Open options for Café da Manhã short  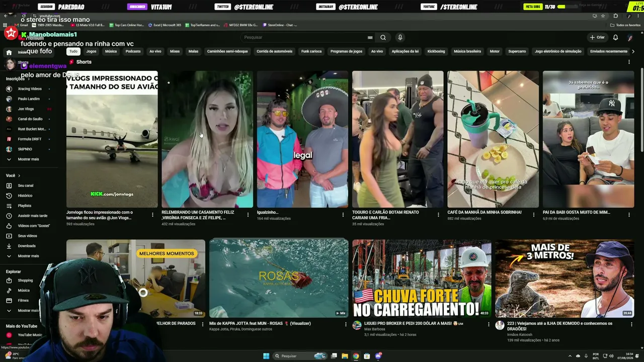(x=534, y=215)
